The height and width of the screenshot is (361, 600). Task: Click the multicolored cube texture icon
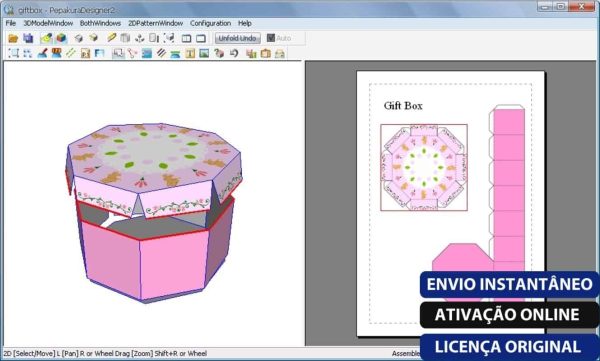point(61,38)
